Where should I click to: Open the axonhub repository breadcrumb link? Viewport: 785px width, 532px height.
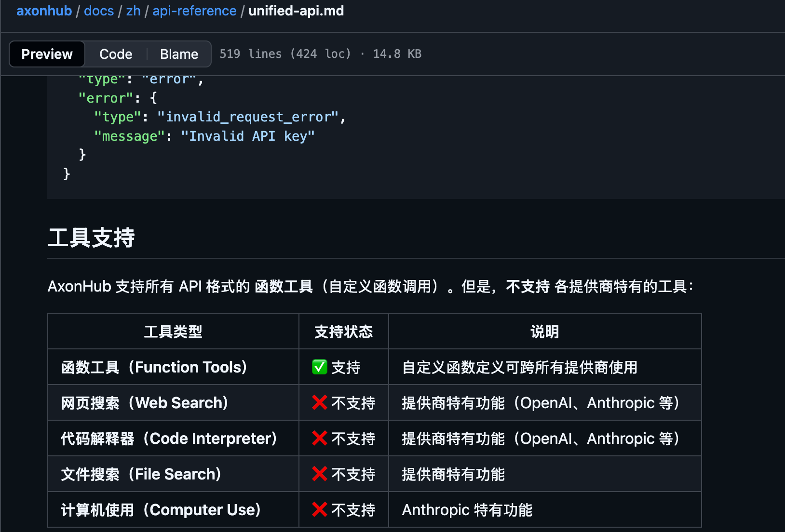tap(44, 11)
